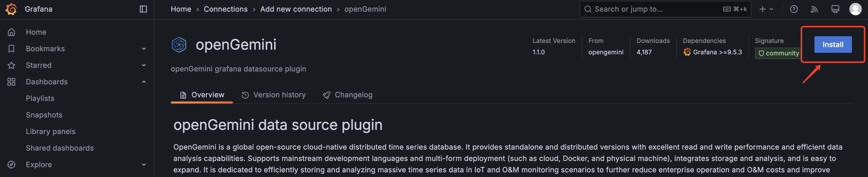The width and height of the screenshot is (868, 177).
Task: Open the user profile avatar
Action: 855,9
